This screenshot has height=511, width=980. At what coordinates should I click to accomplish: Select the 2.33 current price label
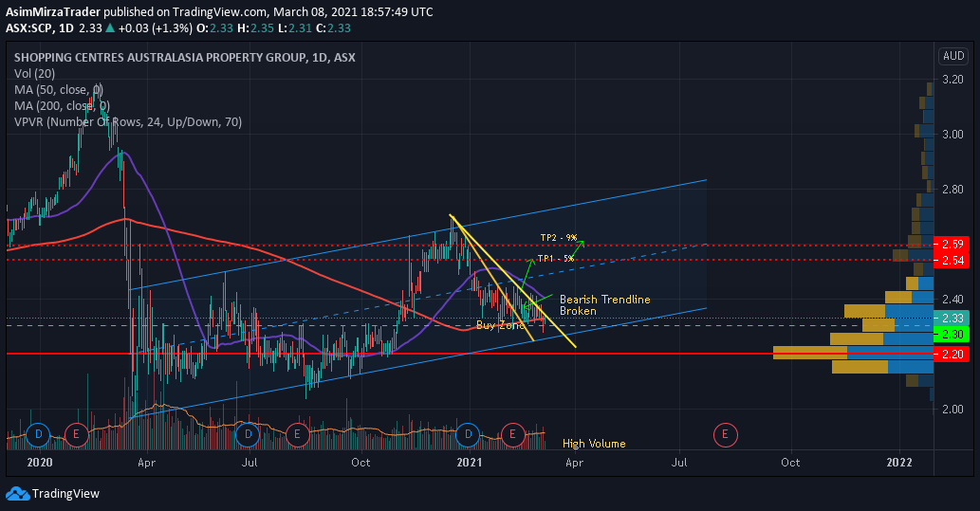click(952, 318)
